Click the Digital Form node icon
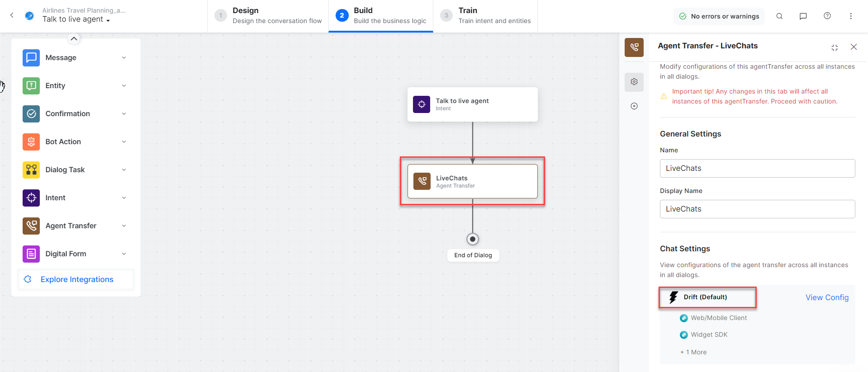This screenshot has height=372, width=868. (31, 254)
